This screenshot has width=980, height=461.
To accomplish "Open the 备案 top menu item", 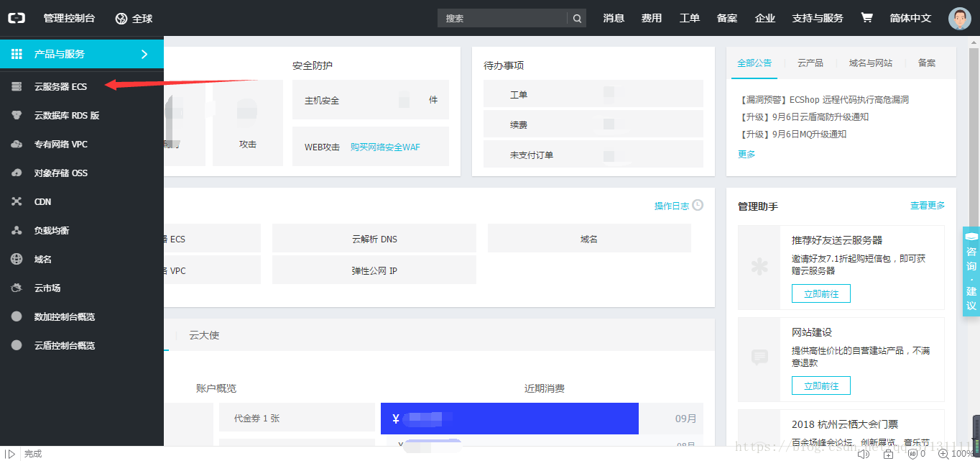I will click(x=727, y=18).
